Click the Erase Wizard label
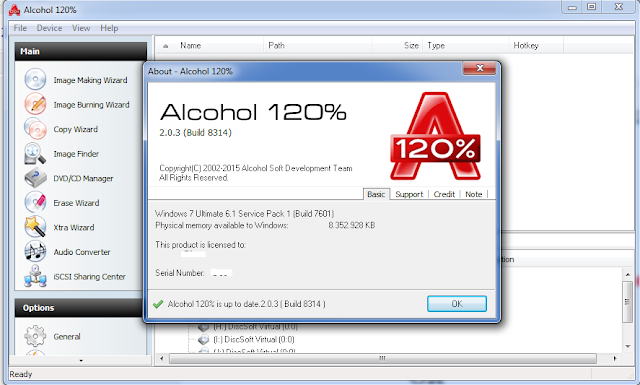640x385 pixels. tap(76, 203)
